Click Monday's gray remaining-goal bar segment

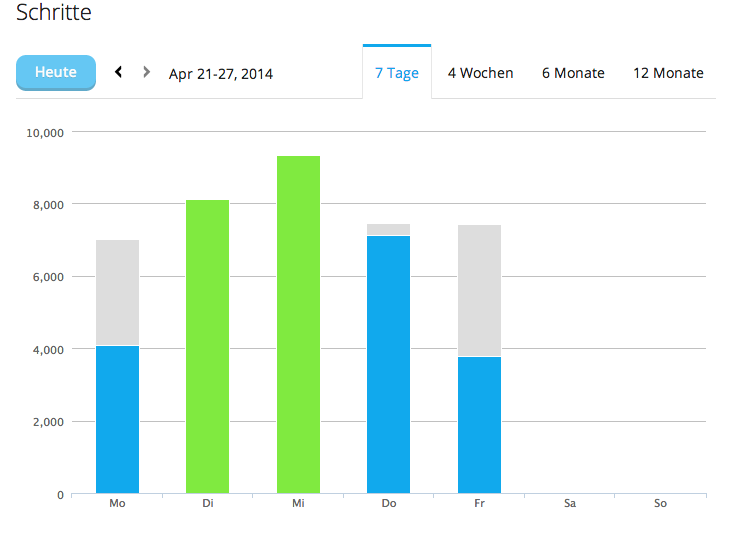click(x=117, y=292)
